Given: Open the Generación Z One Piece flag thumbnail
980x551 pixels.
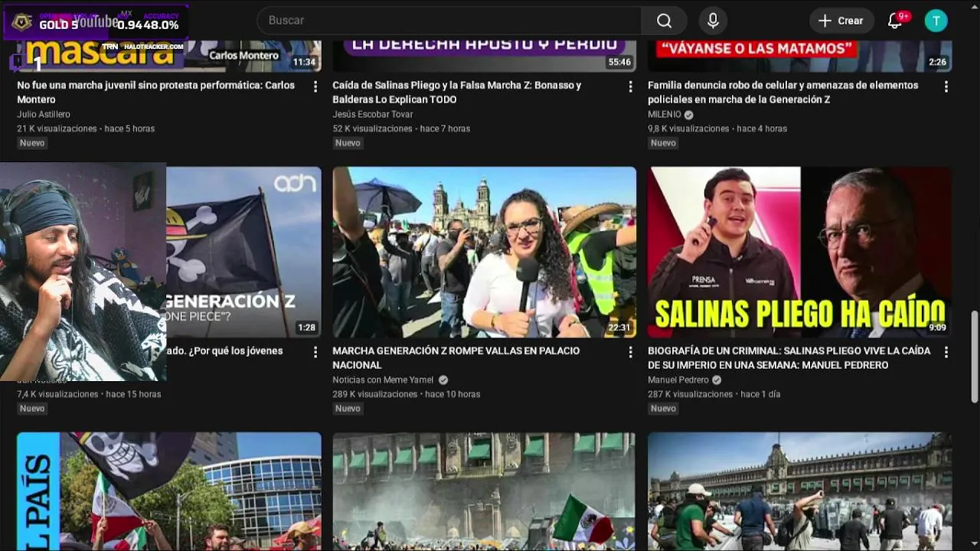Looking at the screenshot, I should tap(243, 252).
